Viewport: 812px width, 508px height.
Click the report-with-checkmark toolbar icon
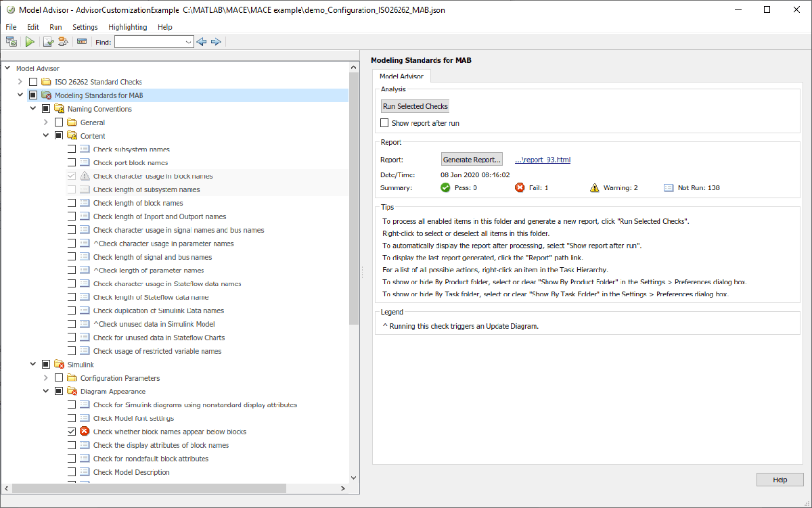pos(48,42)
